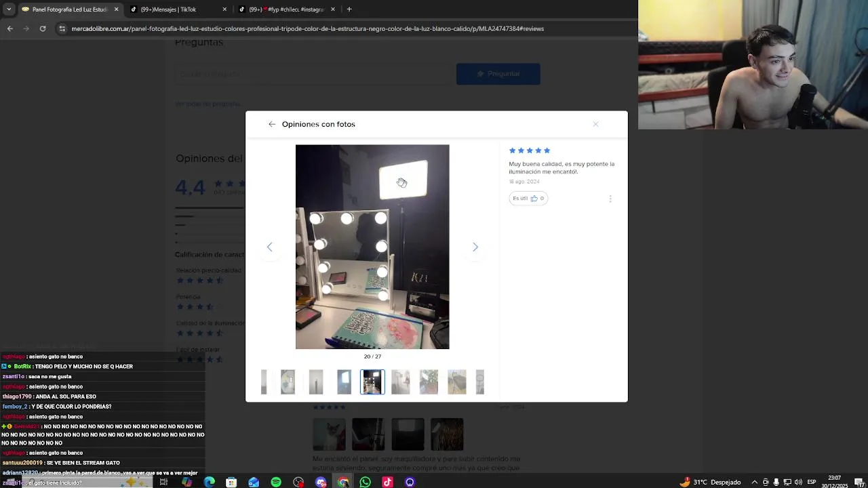868x488 pixels.
Task: Go back from Opiniones con fotos dialog
Action: coord(272,124)
